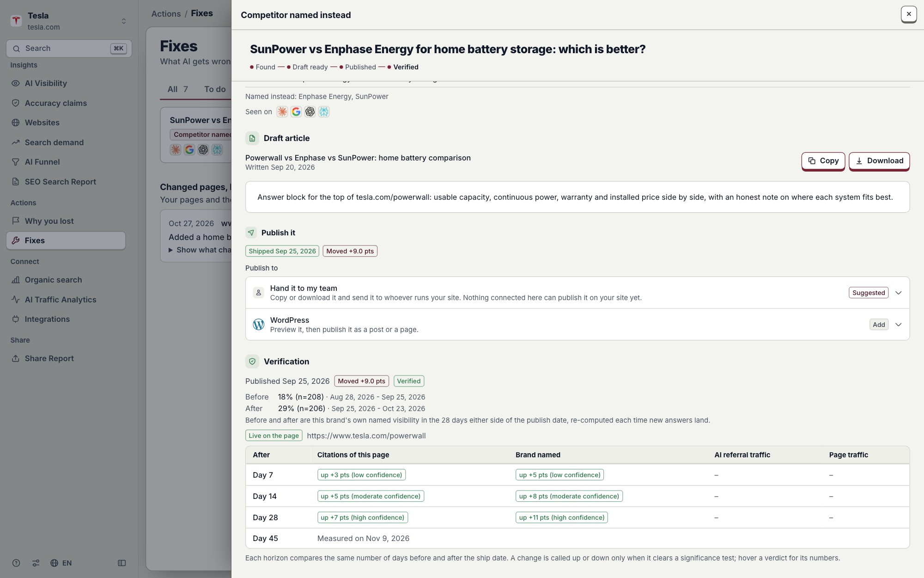Go to Accuracy claims page

click(x=55, y=103)
